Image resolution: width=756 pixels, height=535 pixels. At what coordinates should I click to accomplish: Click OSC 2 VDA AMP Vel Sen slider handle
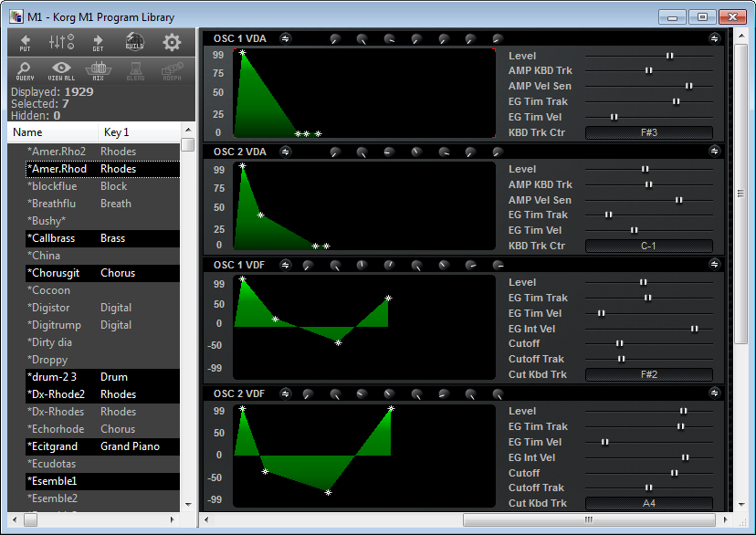(679, 200)
